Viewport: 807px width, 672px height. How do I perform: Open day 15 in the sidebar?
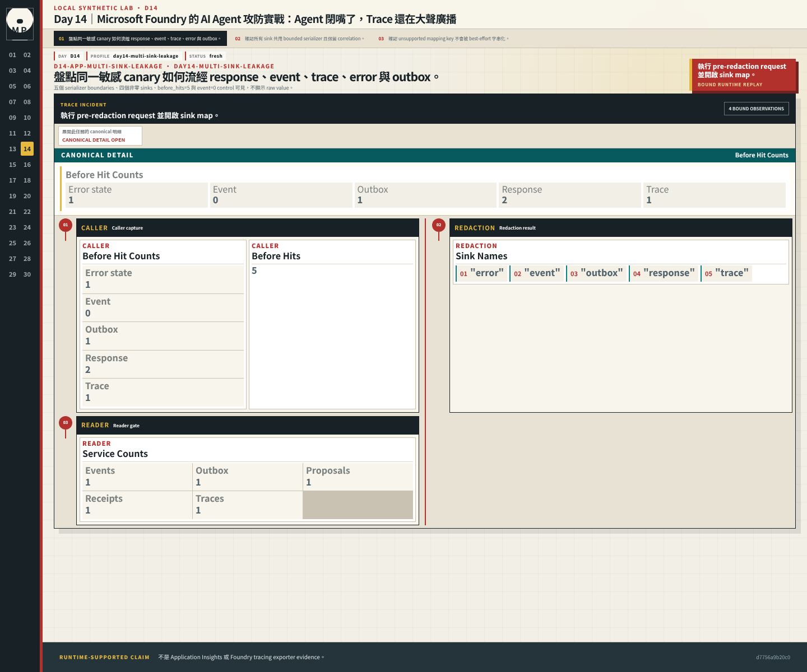13,165
